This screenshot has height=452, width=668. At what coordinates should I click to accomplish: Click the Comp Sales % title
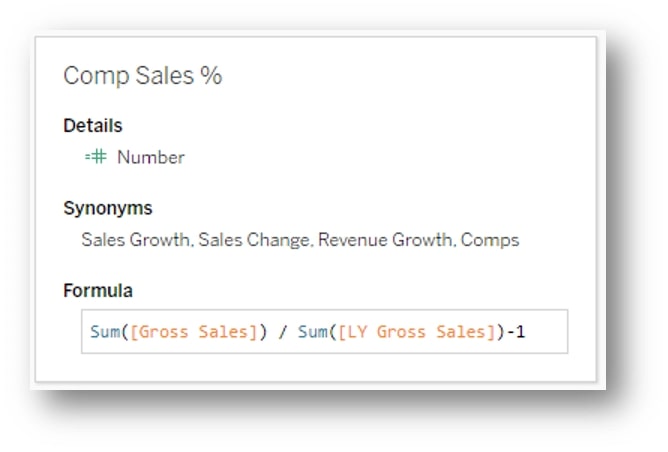(x=143, y=76)
